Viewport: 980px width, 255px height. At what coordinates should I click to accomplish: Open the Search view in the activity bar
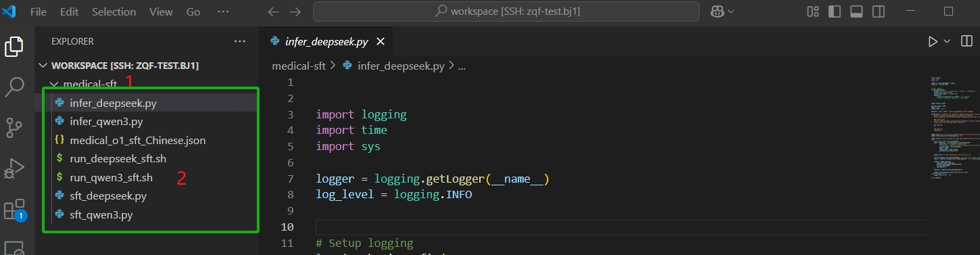point(15,87)
